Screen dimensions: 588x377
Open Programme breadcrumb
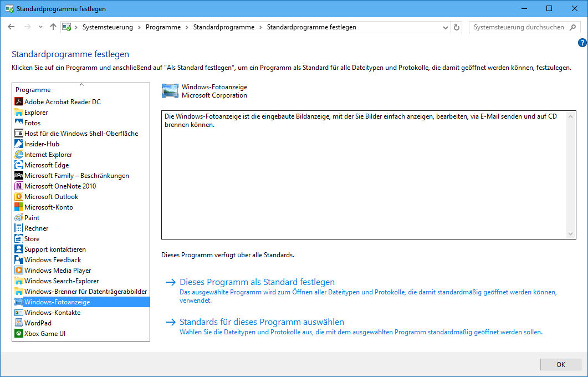(x=163, y=27)
